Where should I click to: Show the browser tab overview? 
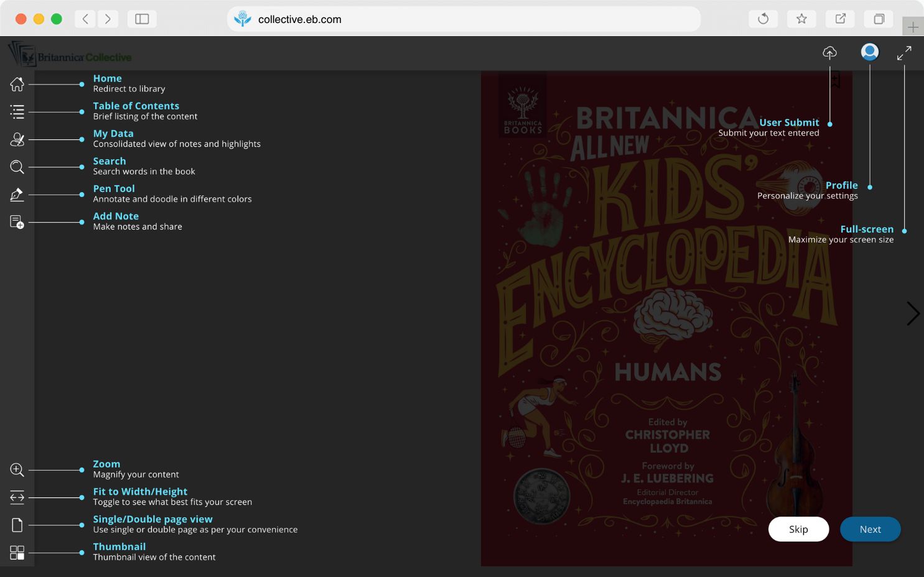pos(879,19)
